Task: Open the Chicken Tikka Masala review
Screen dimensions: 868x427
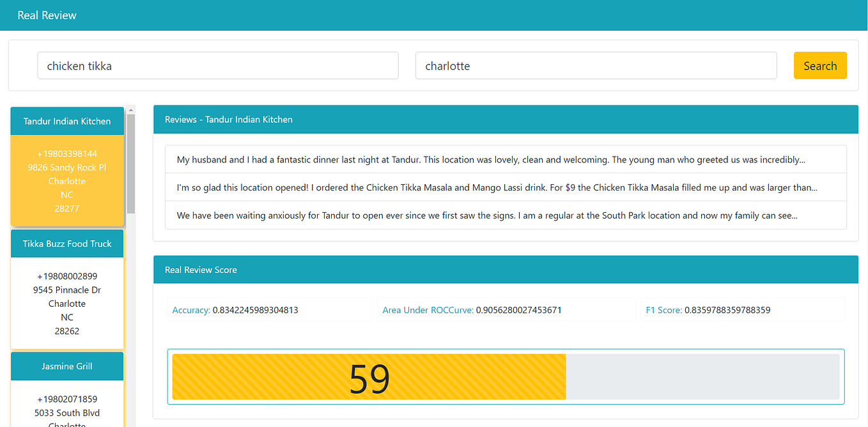Action: click(505, 187)
